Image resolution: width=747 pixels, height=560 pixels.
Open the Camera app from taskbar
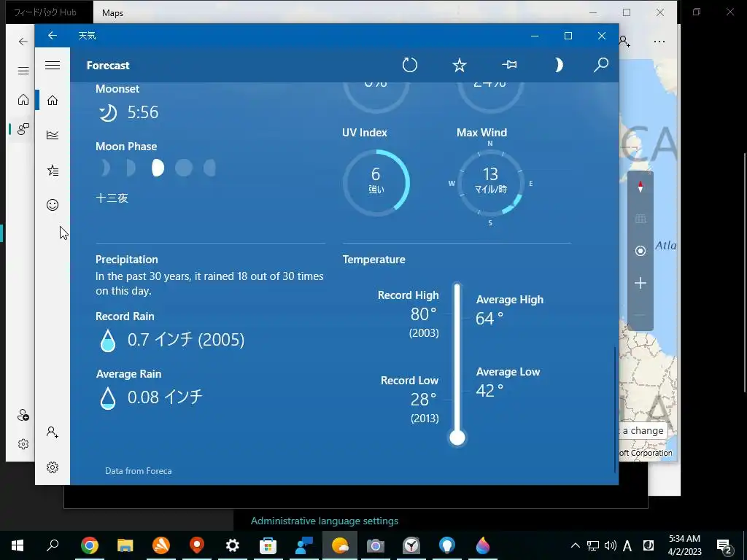pyautogui.click(x=376, y=545)
